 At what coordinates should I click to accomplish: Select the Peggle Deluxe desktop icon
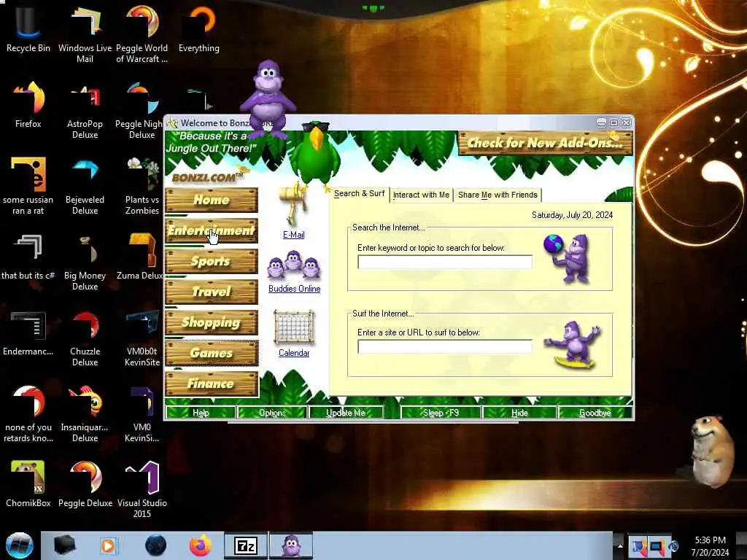85,484
